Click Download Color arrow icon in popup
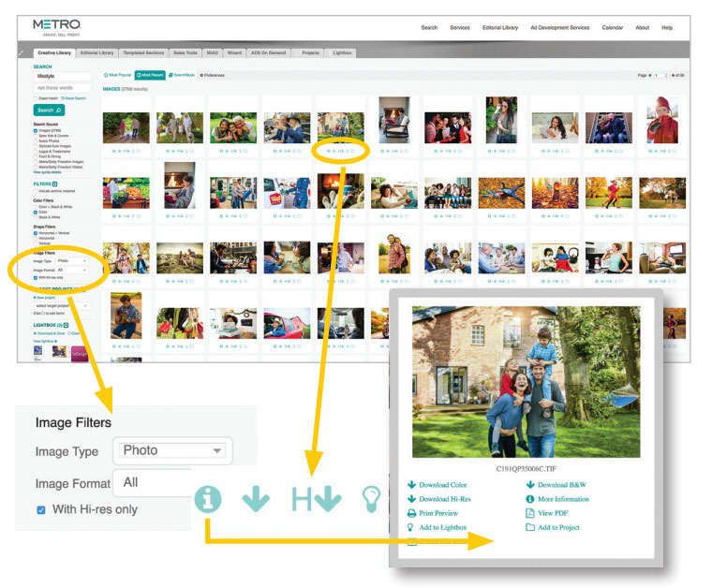This screenshot has height=588, width=712. (412, 485)
